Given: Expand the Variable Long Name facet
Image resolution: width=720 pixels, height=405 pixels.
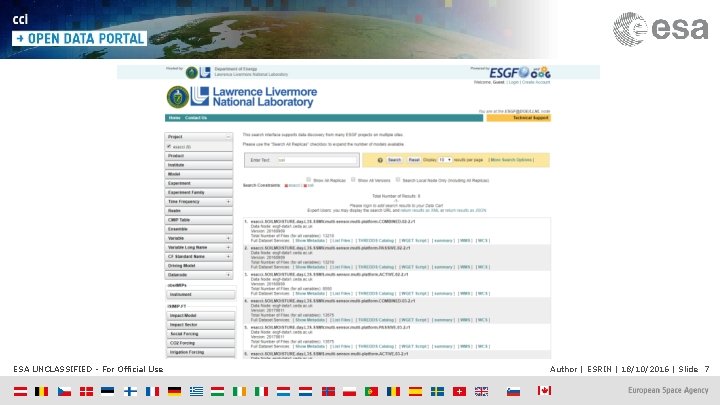Looking at the screenshot, I should [228, 248].
